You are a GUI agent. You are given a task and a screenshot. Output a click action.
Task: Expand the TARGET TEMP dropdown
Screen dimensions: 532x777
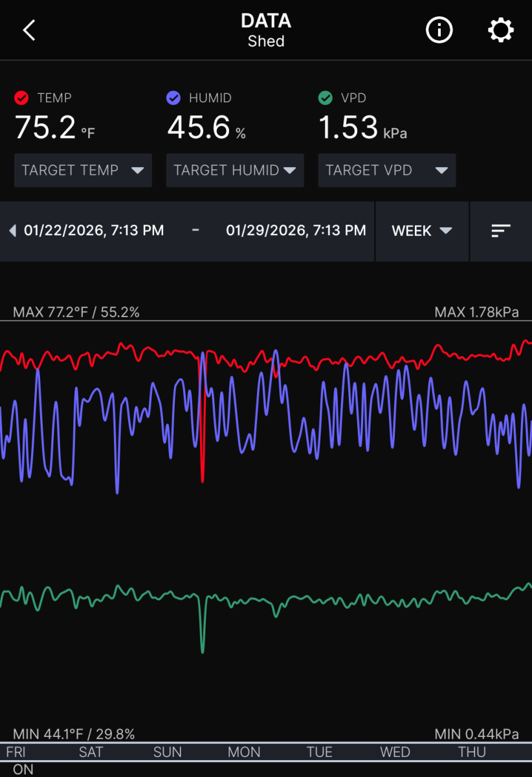(83, 170)
